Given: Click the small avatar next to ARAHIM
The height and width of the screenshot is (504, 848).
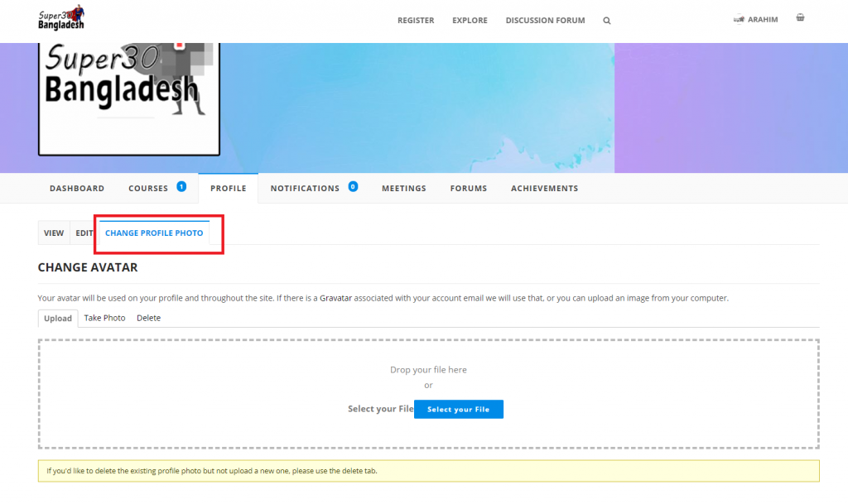Looking at the screenshot, I should tap(739, 19).
